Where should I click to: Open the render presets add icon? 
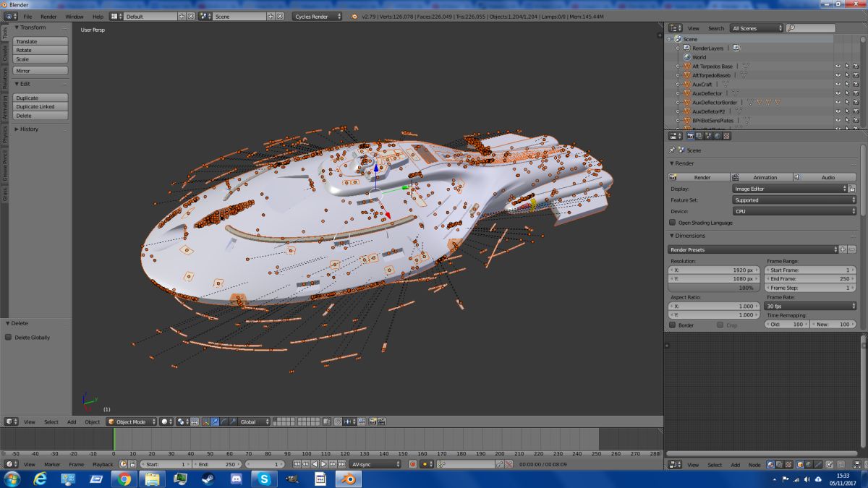[x=843, y=249]
